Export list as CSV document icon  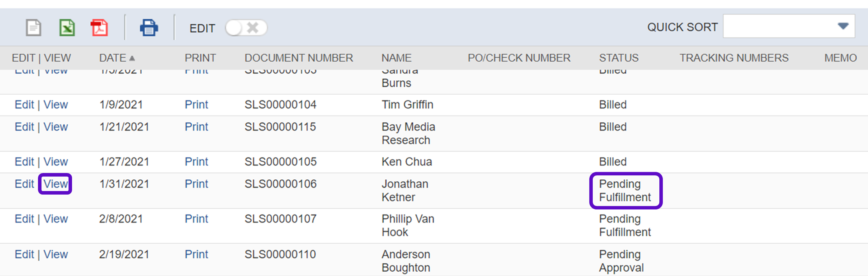click(33, 28)
